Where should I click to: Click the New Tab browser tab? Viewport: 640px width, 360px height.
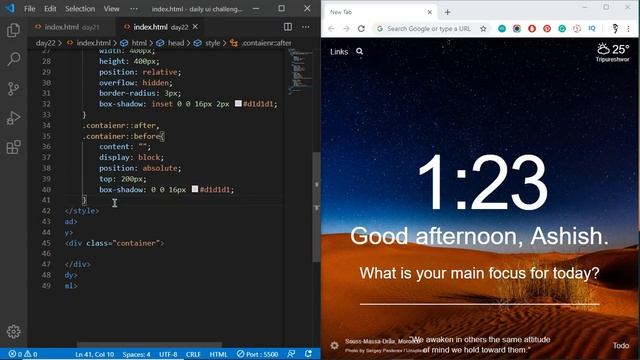click(380, 12)
